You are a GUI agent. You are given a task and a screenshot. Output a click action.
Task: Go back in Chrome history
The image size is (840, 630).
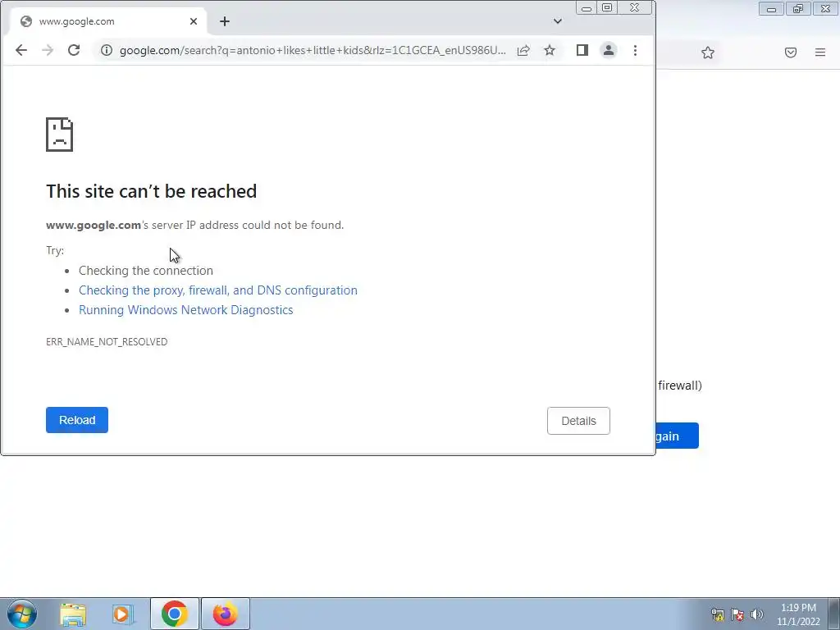pos(21,50)
